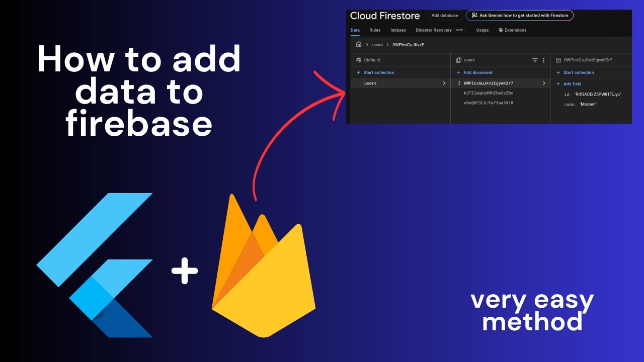Open the Usage tab

482,30
